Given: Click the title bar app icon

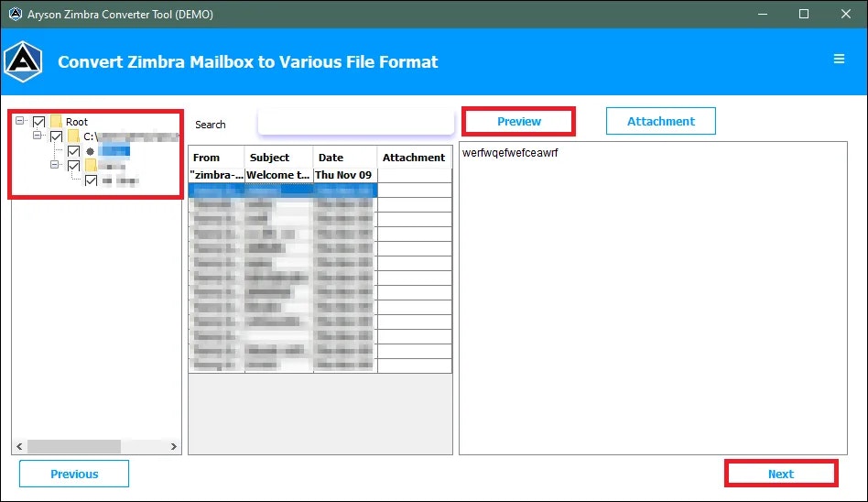Looking at the screenshot, I should point(15,14).
